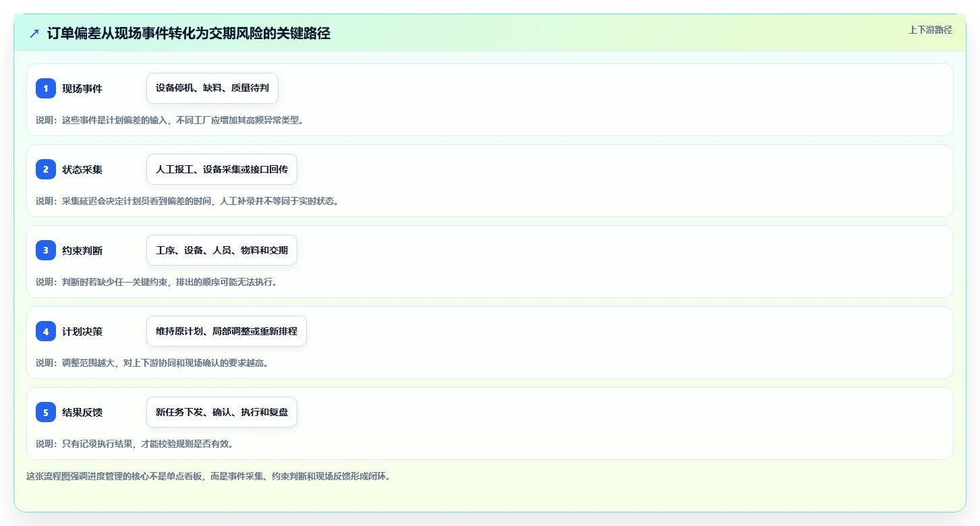
Task: Click the title 订单偏差从现场事件转化为交期风险的关键路径
Action: [x=189, y=33]
